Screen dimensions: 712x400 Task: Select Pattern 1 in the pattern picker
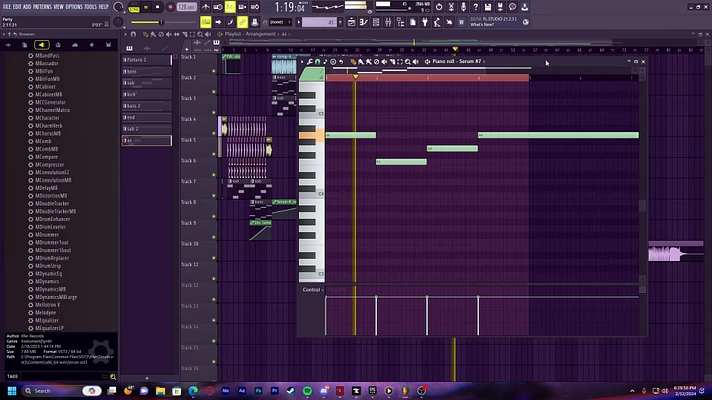pos(147,60)
